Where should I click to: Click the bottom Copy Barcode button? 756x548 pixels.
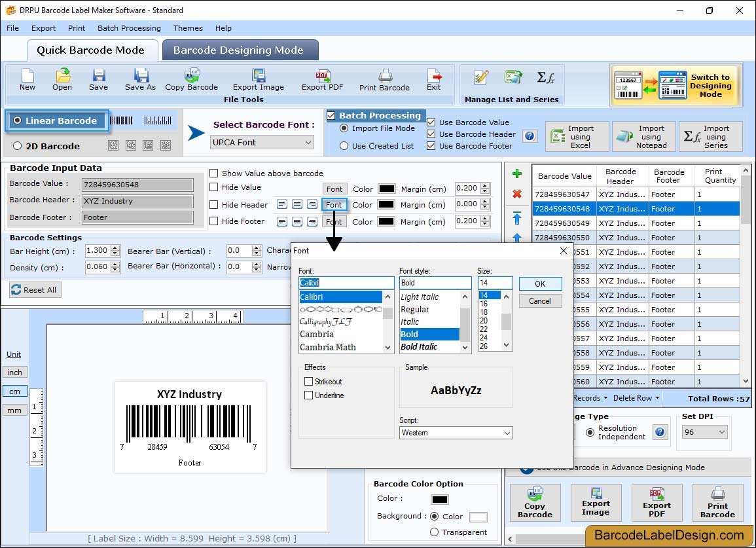coord(535,503)
